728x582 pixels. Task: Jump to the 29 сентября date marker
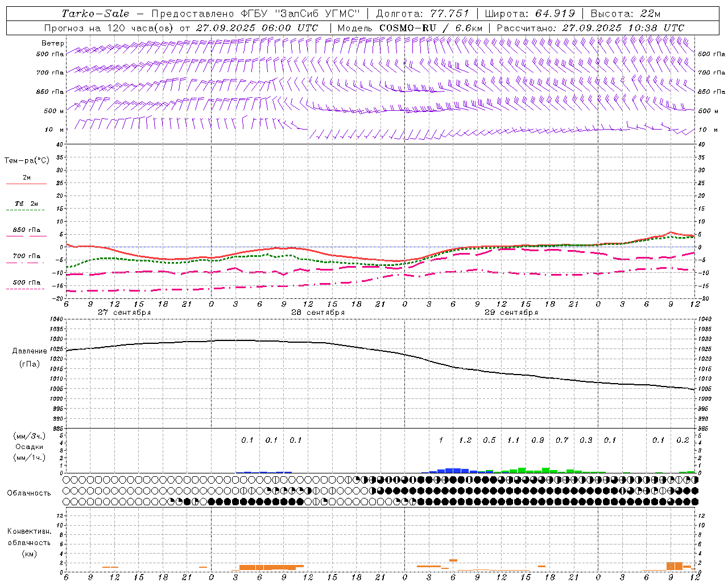(x=511, y=313)
